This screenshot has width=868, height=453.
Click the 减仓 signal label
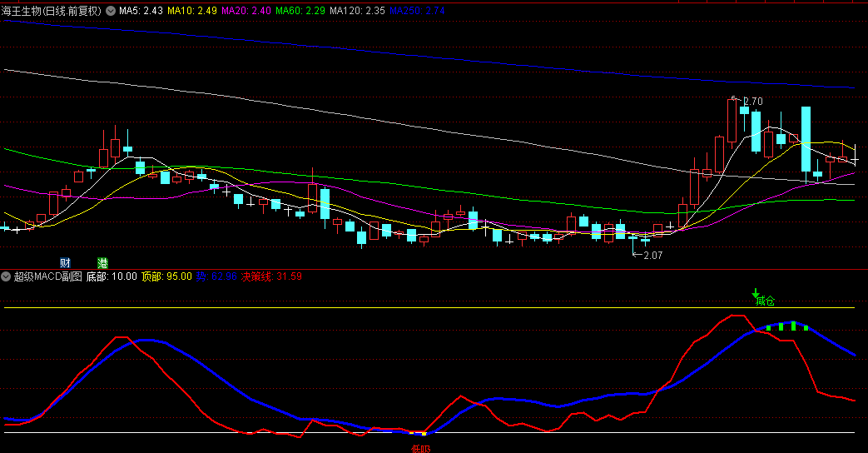(x=766, y=301)
